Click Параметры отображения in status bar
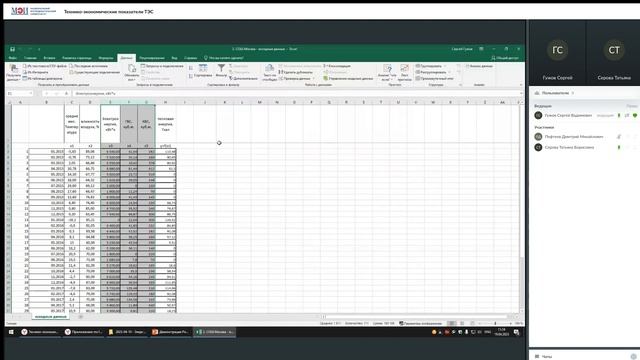 [420, 323]
